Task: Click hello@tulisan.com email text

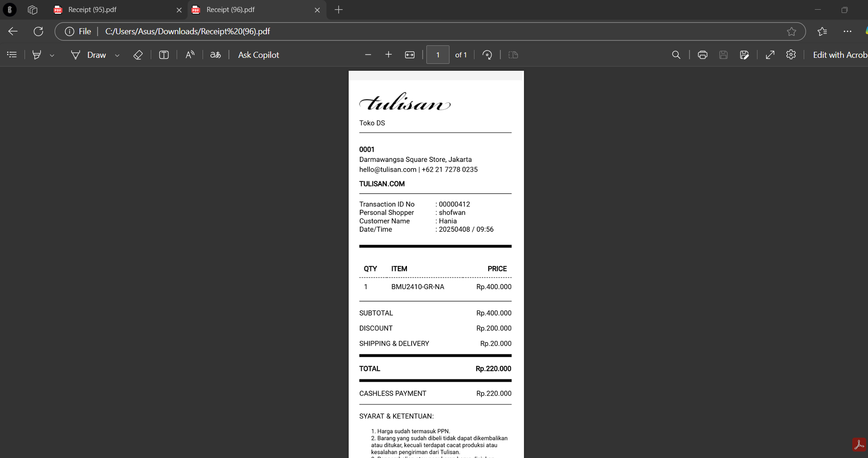Action: (x=388, y=170)
